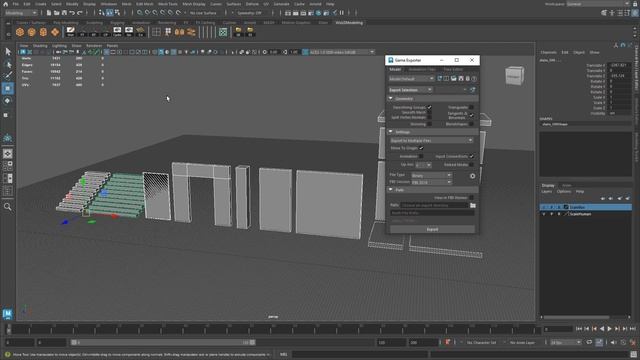The image size is (640, 360).
Task: Click the view cube in the viewport
Action: 514,76
